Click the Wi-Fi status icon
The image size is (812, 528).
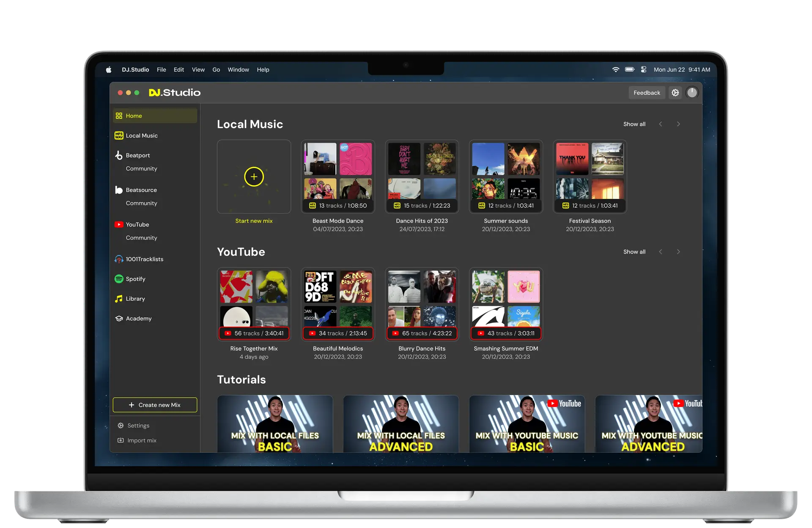[x=616, y=70]
